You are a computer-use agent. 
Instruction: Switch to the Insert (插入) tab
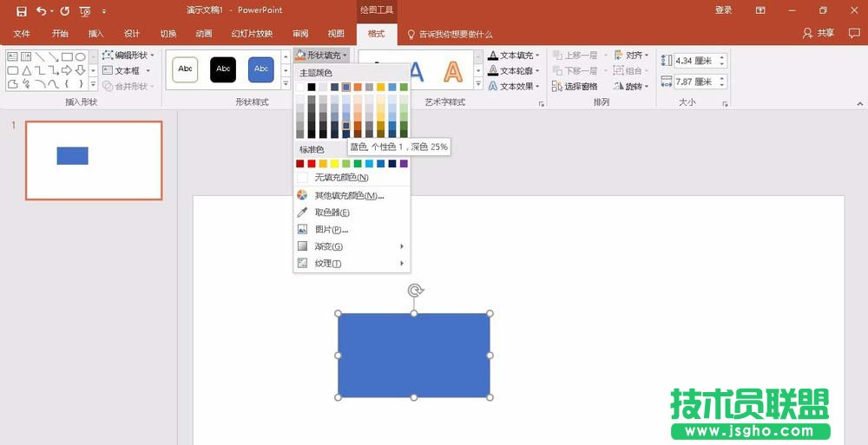tap(95, 34)
